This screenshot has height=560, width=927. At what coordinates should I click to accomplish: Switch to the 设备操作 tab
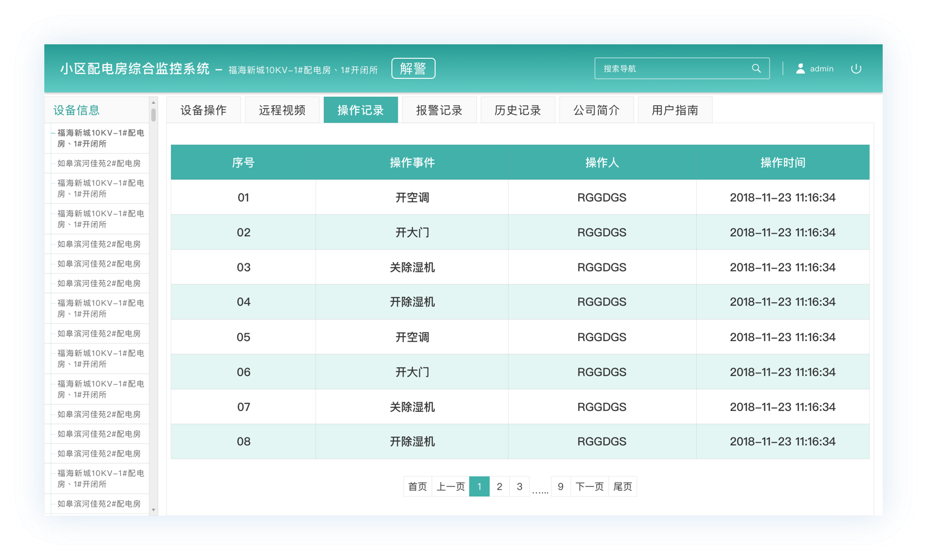(204, 110)
